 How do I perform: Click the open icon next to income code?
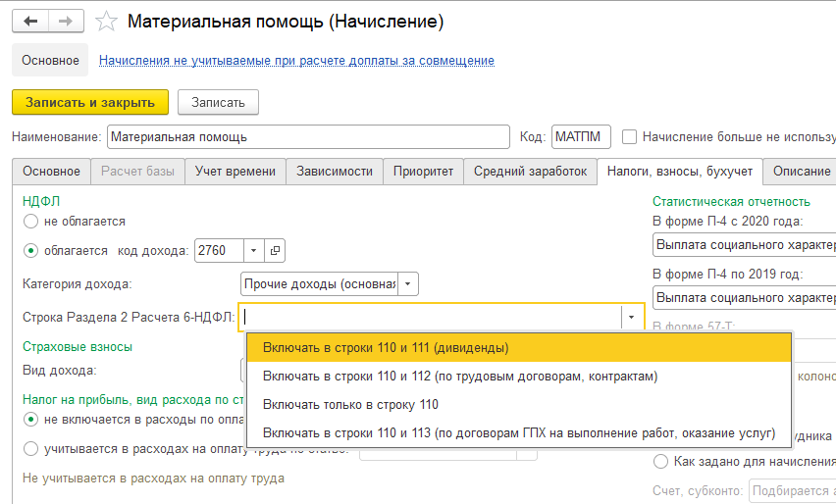[x=276, y=250]
